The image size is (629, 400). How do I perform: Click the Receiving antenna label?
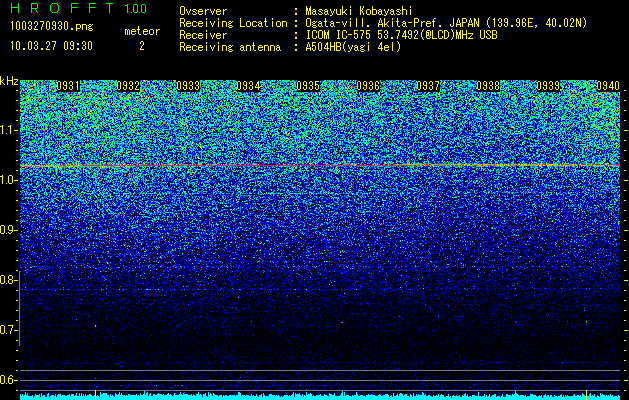[230, 47]
